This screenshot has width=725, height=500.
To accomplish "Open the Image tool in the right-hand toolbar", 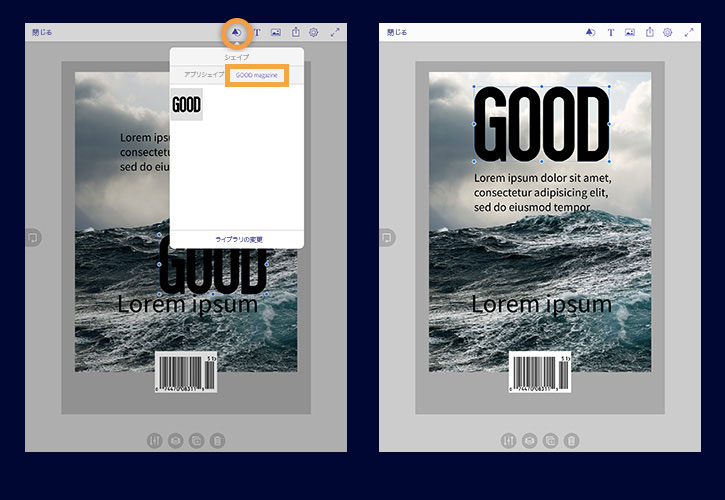I will (x=630, y=32).
